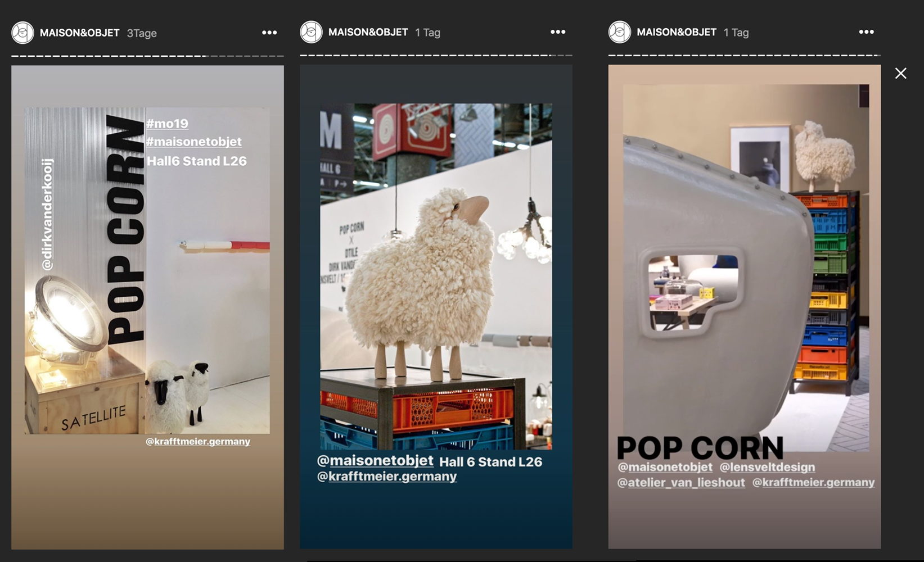Close the story viewer with the X
Screen dimensions: 924x562
point(901,73)
